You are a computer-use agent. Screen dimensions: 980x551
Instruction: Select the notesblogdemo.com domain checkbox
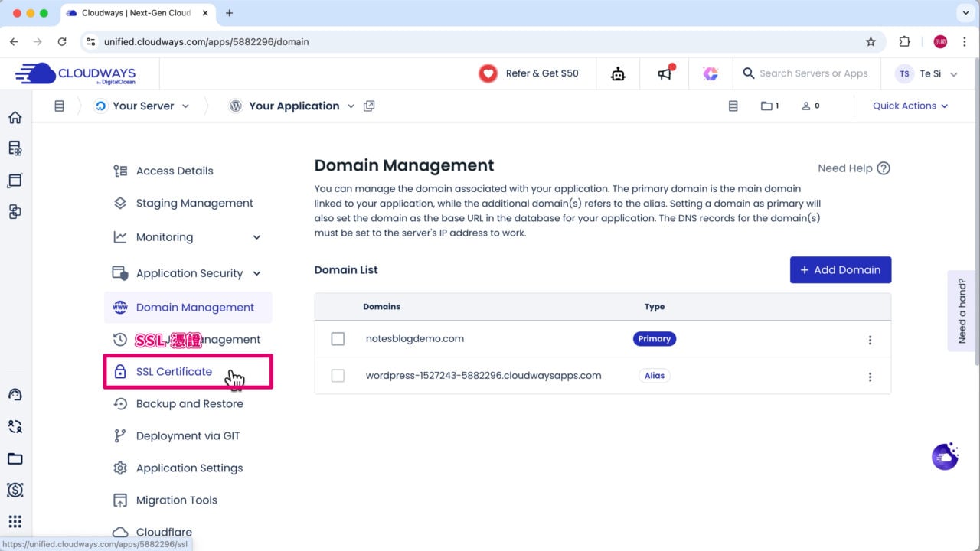pyautogui.click(x=338, y=339)
